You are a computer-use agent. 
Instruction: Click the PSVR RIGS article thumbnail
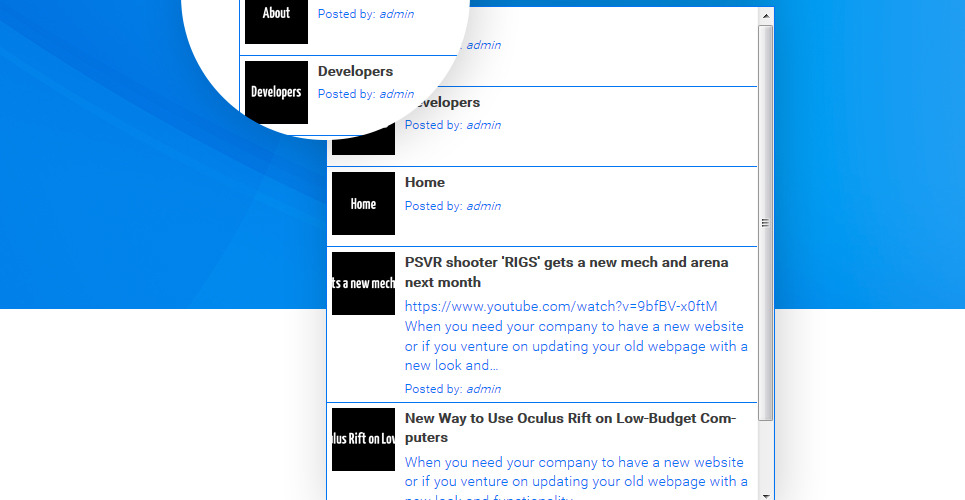click(x=363, y=283)
